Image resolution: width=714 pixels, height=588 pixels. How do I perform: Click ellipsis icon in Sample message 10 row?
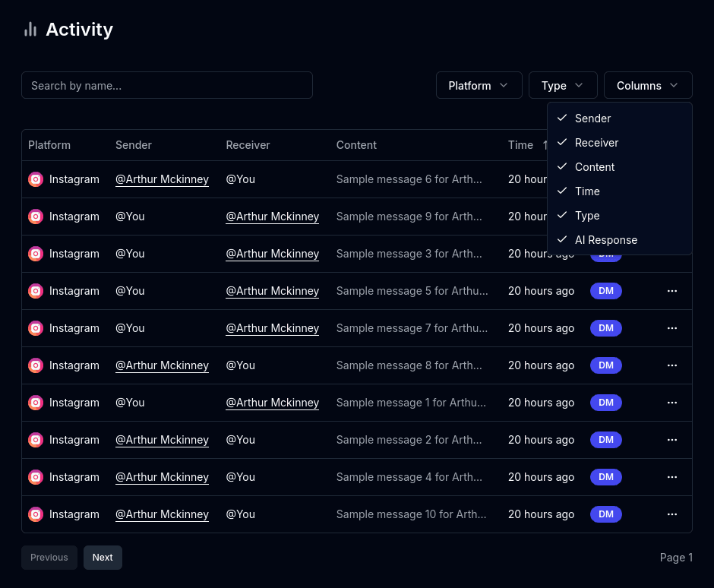pos(671,514)
